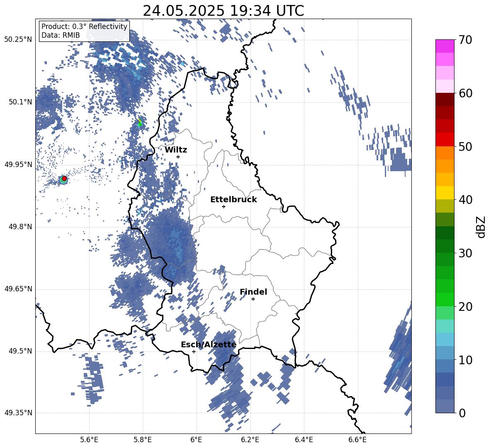Image resolution: width=491 pixels, height=448 pixels.
Task: Click the title '24.05.2025 19:34 UTC'
Action: 223,11
